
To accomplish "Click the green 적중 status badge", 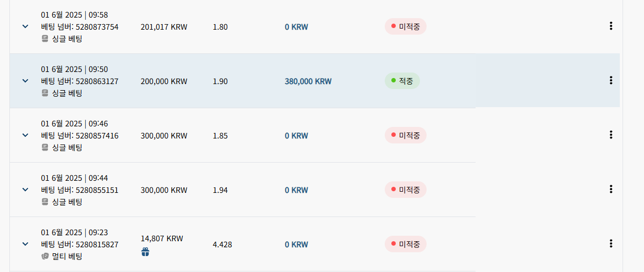I will 402,81.
